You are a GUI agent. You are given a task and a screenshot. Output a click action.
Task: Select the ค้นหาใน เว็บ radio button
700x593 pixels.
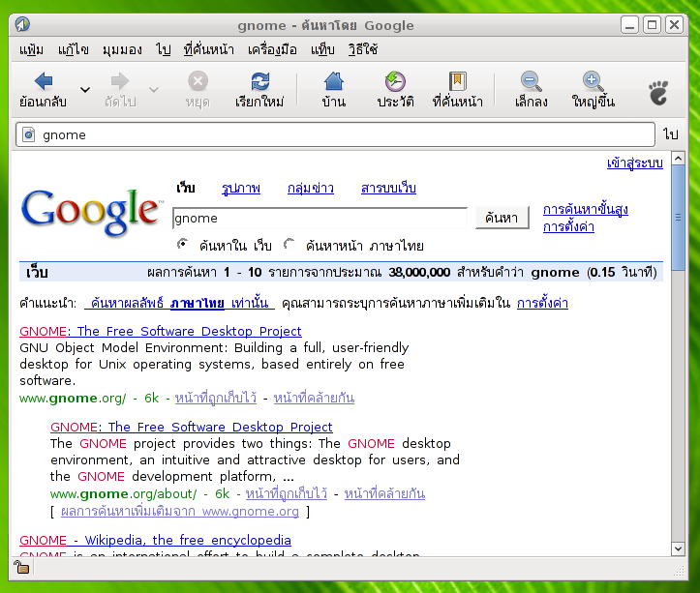tap(183, 244)
